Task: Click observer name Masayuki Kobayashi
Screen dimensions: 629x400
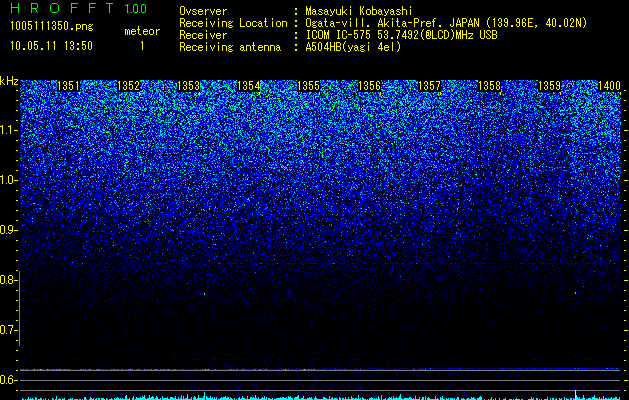Action: tap(359, 11)
